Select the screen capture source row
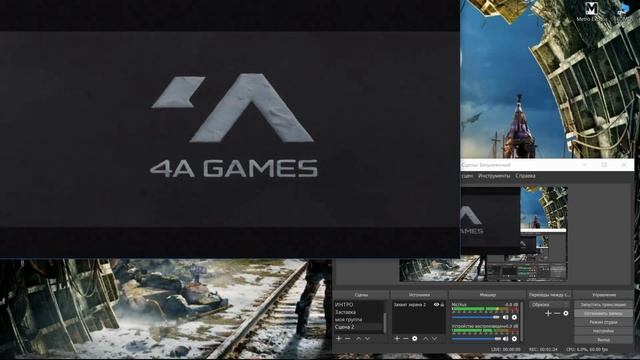The width and height of the screenshot is (640, 360). 419,304
